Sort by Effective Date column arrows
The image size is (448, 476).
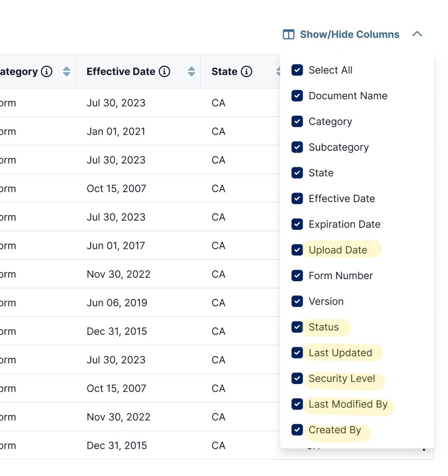click(191, 72)
